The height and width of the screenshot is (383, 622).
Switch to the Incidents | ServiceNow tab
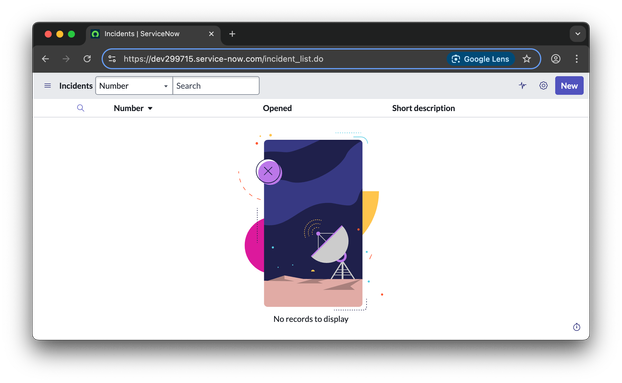pos(152,34)
